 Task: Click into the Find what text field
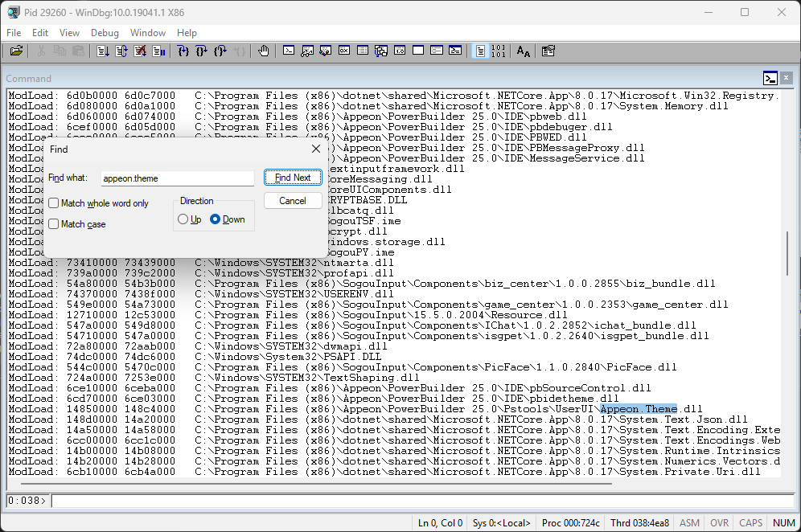point(177,178)
